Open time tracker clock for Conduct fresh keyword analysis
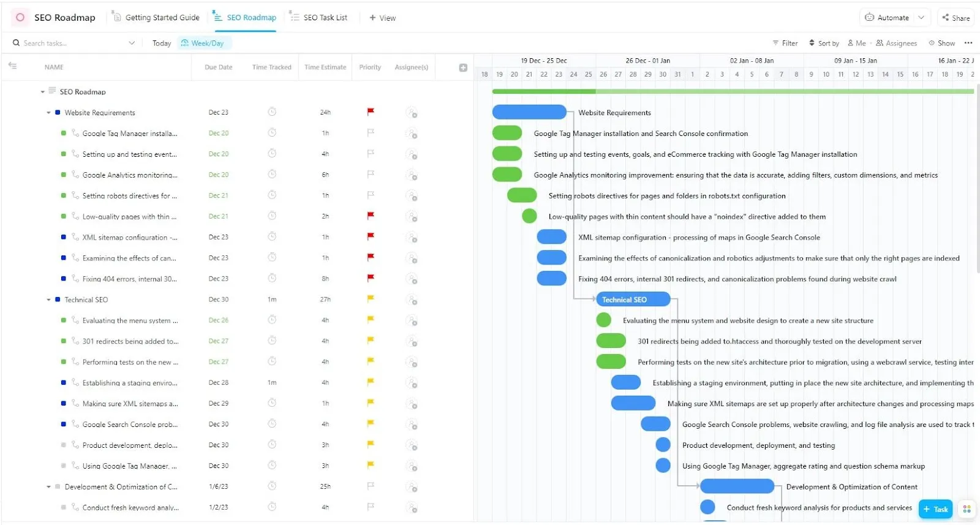The height and width of the screenshot is (525, 980). (x=272, y=507)
